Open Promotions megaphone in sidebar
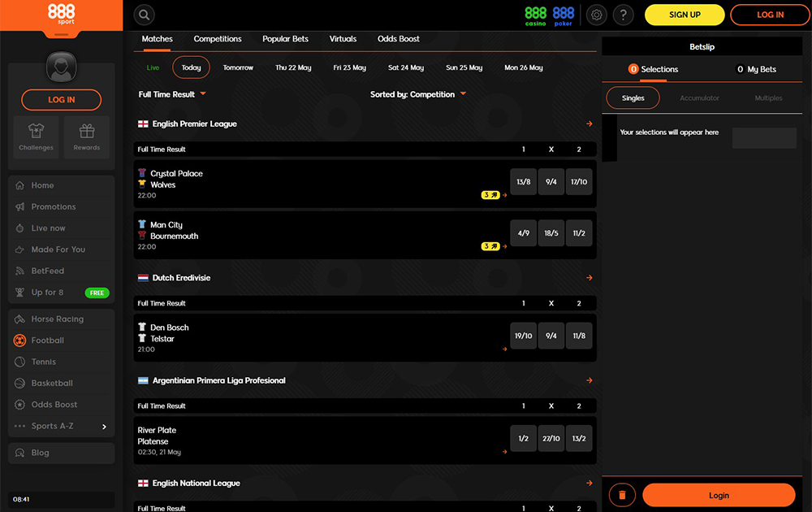812x512 pixels. point(61,206)
